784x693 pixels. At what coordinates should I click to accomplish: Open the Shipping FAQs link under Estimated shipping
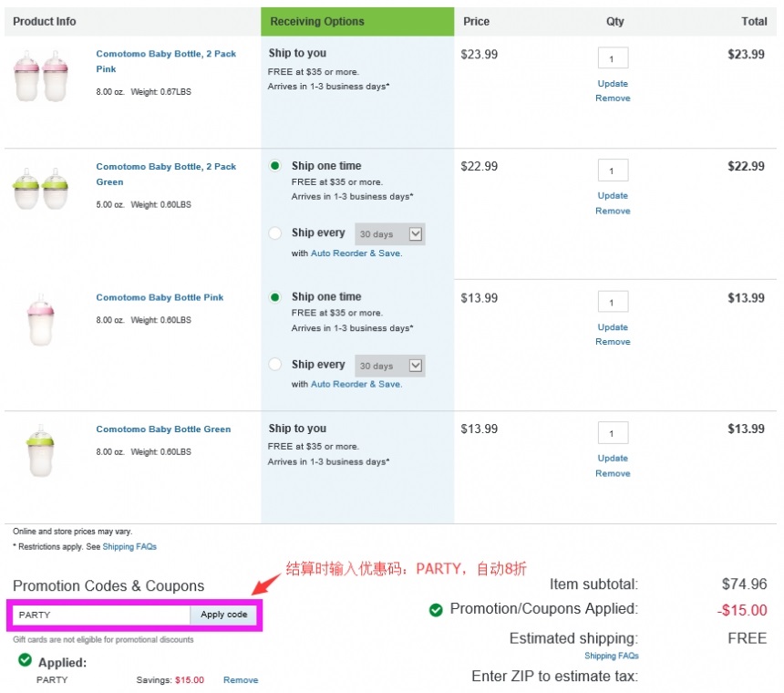tap(612, 656)
